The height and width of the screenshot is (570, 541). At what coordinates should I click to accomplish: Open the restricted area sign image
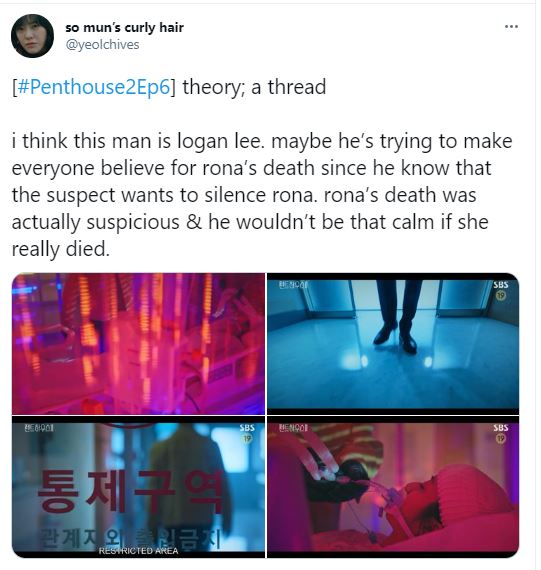[138, 487]
